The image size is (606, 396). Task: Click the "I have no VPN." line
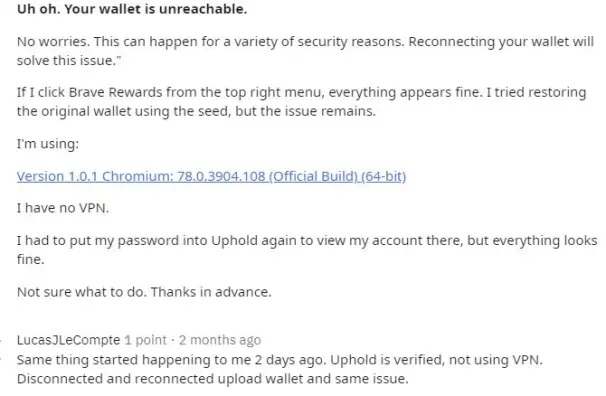click(x=63, y=208)
